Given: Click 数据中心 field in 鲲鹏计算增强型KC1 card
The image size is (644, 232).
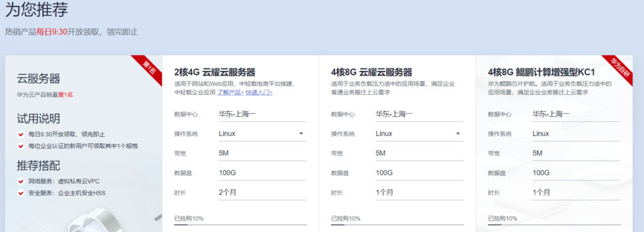Looking at the screenshot, I should (576, 114).
